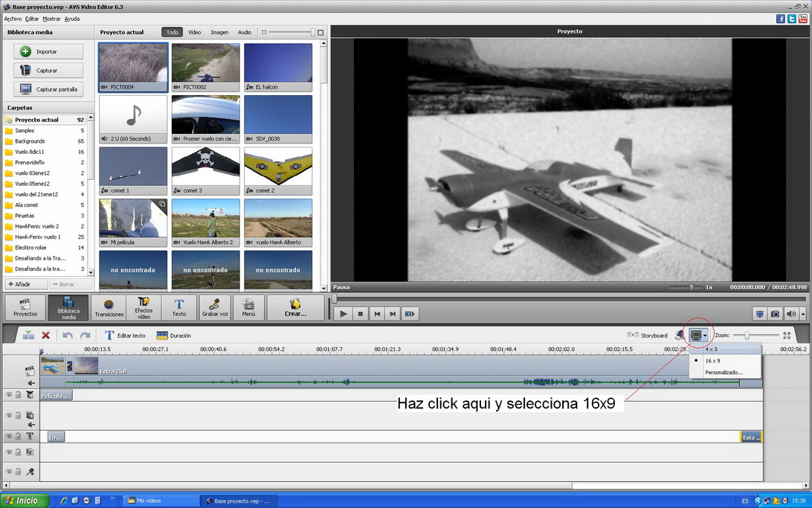Select the 16 x 9 aspect option
The width and height of the screenshot is (812, 508).
712,361
